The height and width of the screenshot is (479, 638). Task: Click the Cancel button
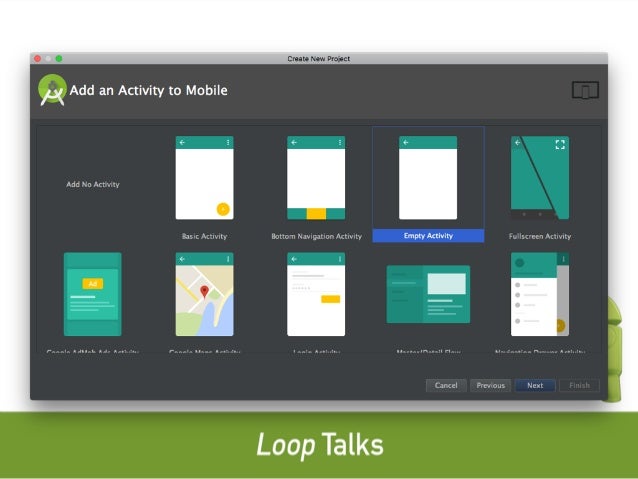[446, 385]
